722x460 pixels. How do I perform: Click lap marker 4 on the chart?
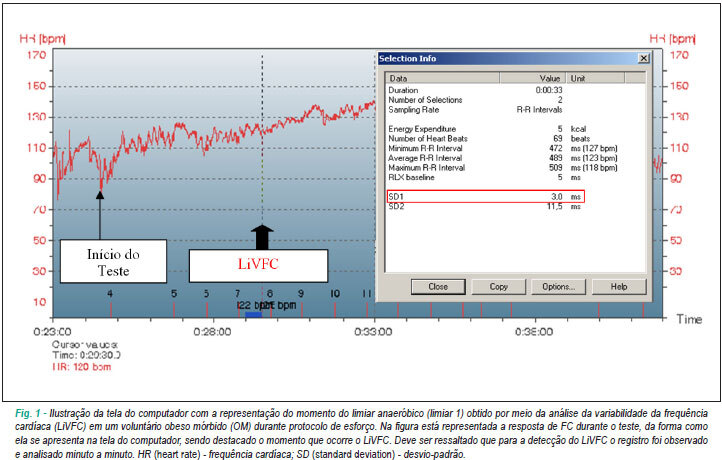point(110,293)
